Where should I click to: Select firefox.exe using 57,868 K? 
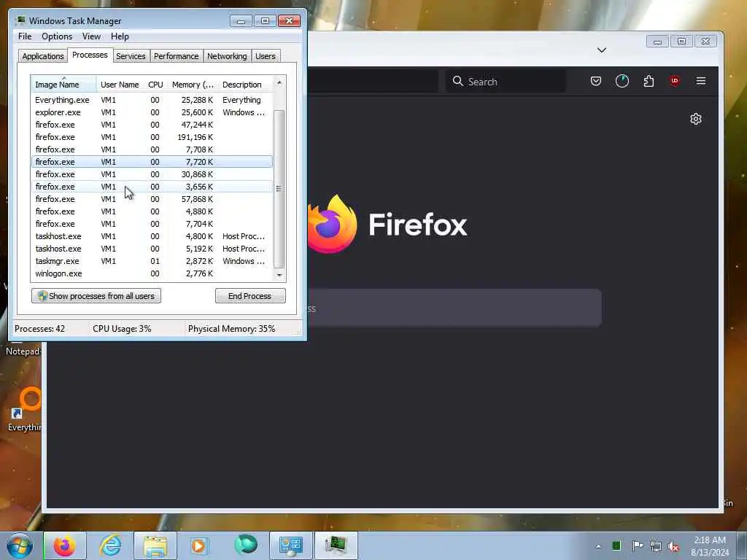[x=152, y=199]
